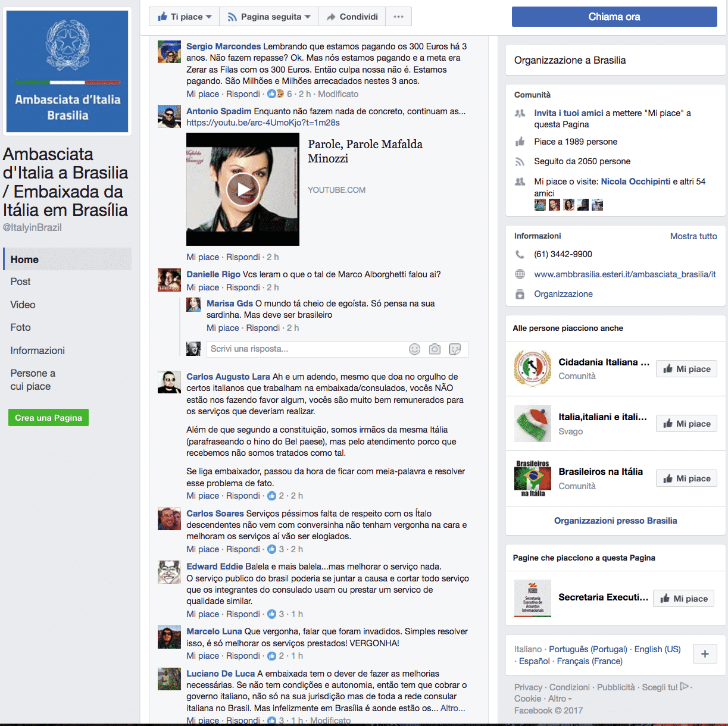Viewport: 728px width, 726px height.
Task: Open the Privacy footer link
Action: pyautogui.click(x=528, y=687)
